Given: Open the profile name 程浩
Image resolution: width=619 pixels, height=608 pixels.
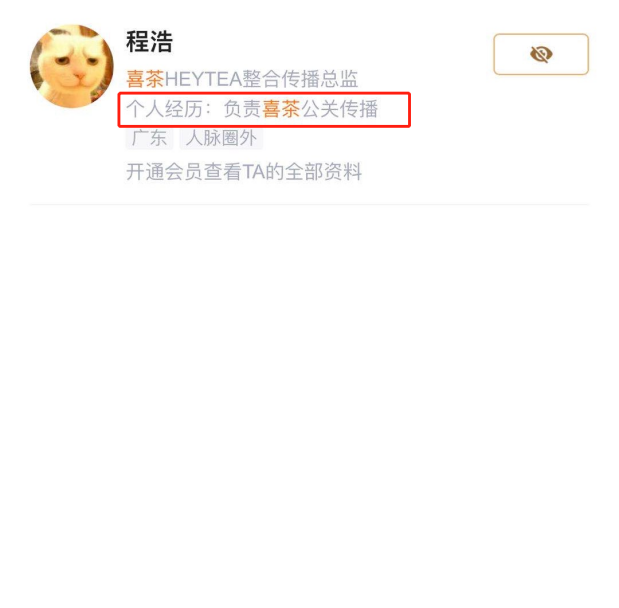Looking at the screenshot, I should point(149,41).
